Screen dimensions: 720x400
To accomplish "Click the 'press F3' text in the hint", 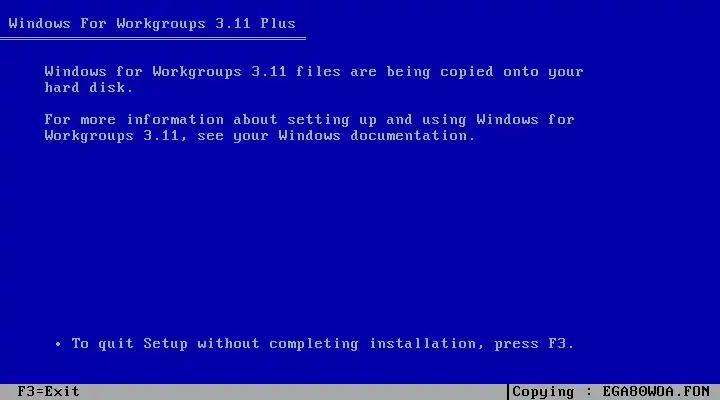I will [x=534, y=344].
